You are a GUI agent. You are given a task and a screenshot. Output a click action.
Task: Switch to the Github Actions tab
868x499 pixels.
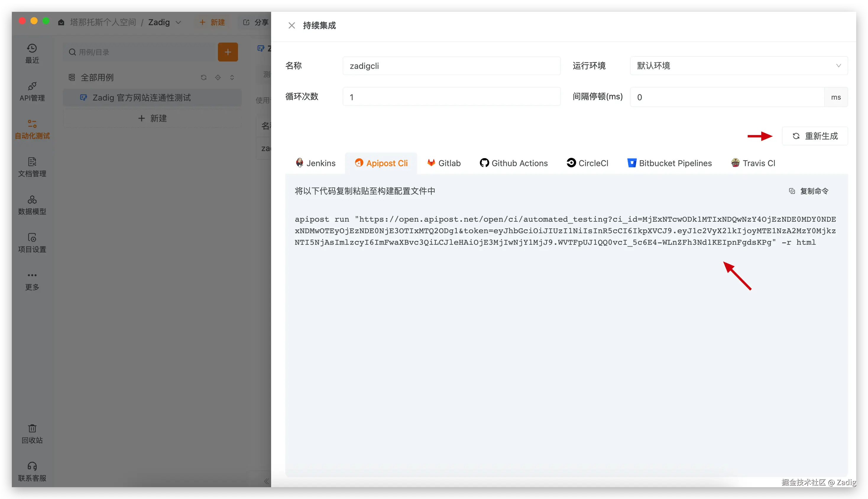coord(513,163)
